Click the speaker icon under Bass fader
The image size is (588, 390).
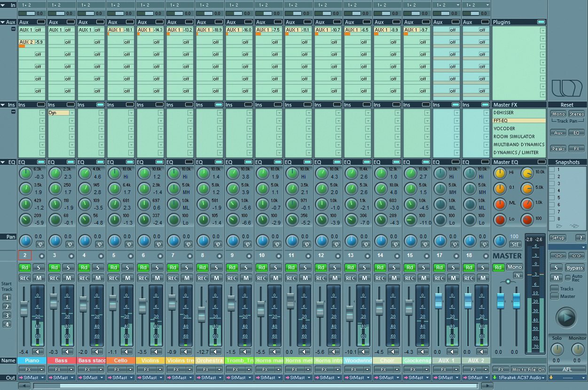pyautogui.click(x=68, y=351)
